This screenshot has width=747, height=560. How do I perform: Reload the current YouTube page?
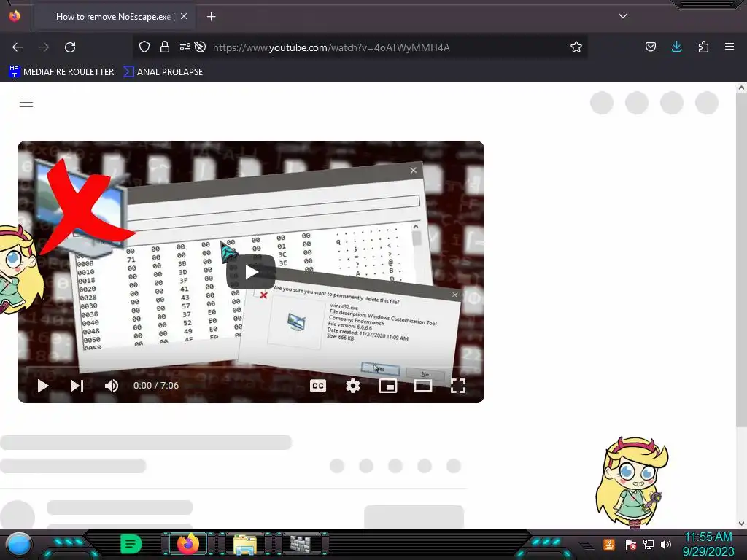pyautogui.click(x=70, y=47)
